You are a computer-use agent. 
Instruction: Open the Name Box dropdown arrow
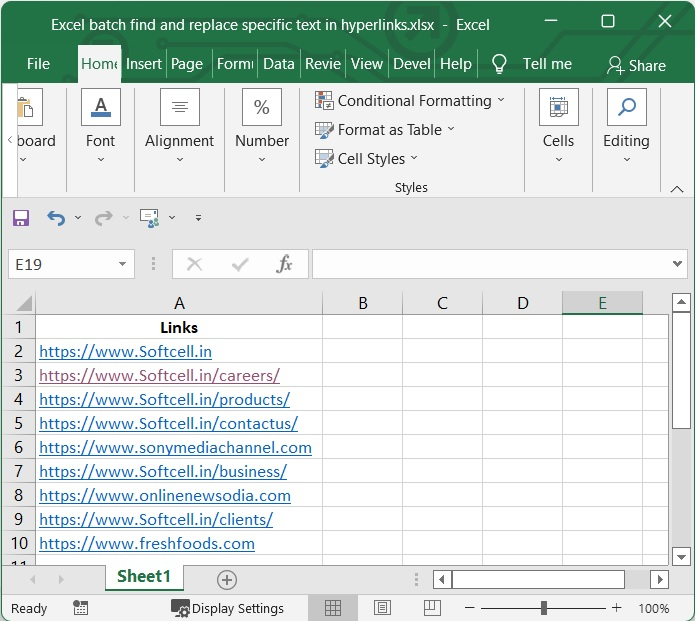pos(122,265)
